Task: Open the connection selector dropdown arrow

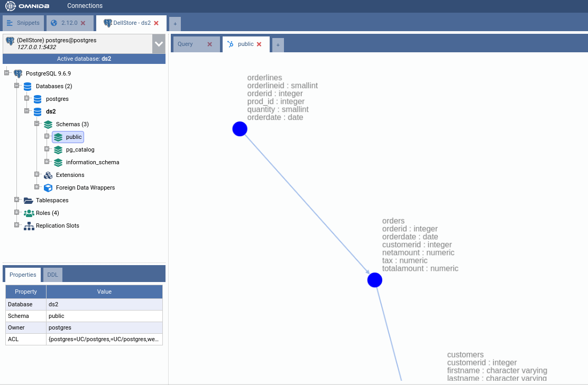Action: [159, 44]
